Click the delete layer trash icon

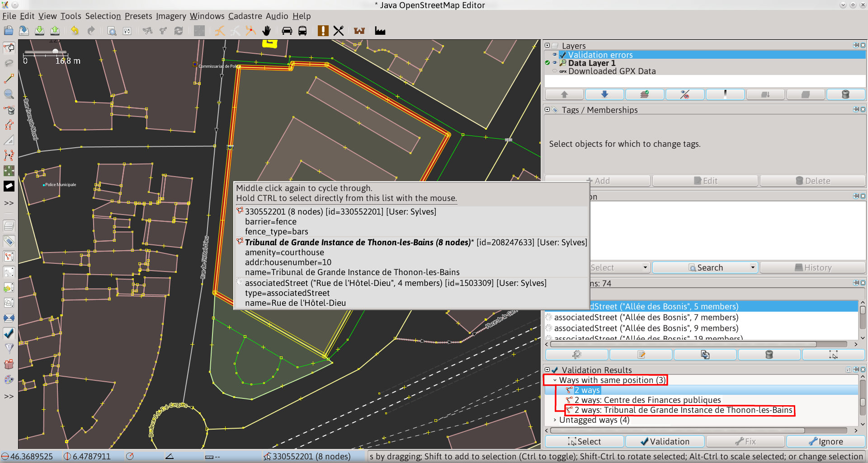[x=845, y=94]
